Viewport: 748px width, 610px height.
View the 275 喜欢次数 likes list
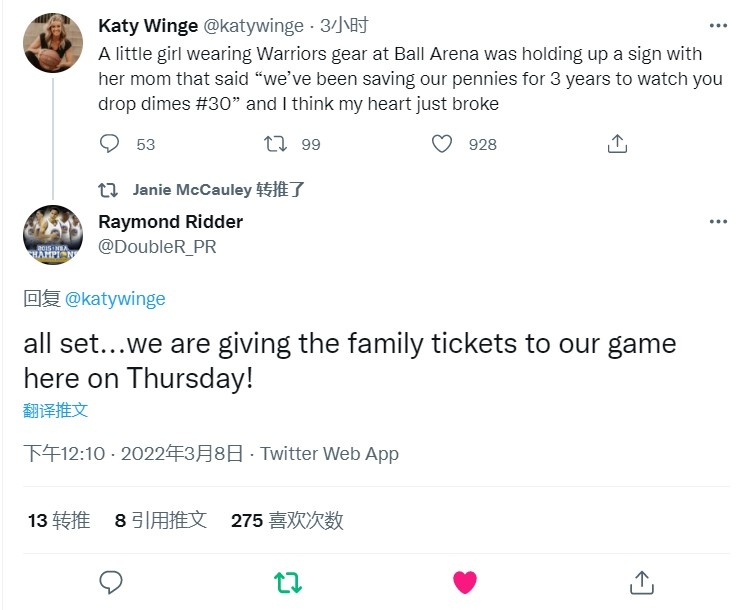coord(287,520)
